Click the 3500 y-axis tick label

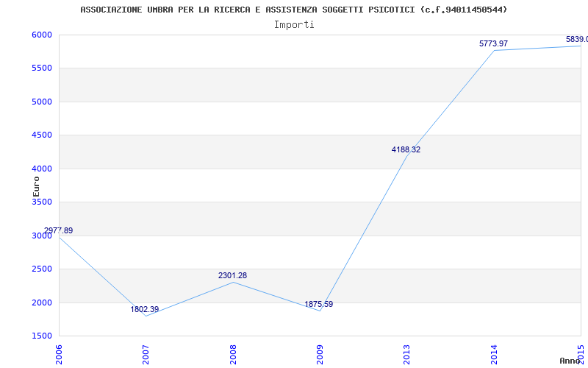41,202
